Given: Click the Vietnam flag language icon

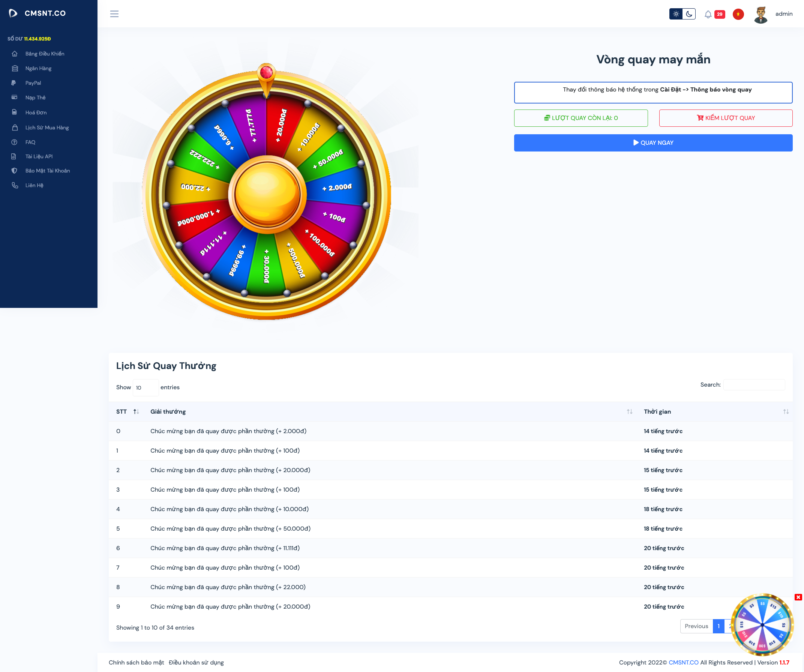Looking at the screenshot, I should (x=738, y=14).
